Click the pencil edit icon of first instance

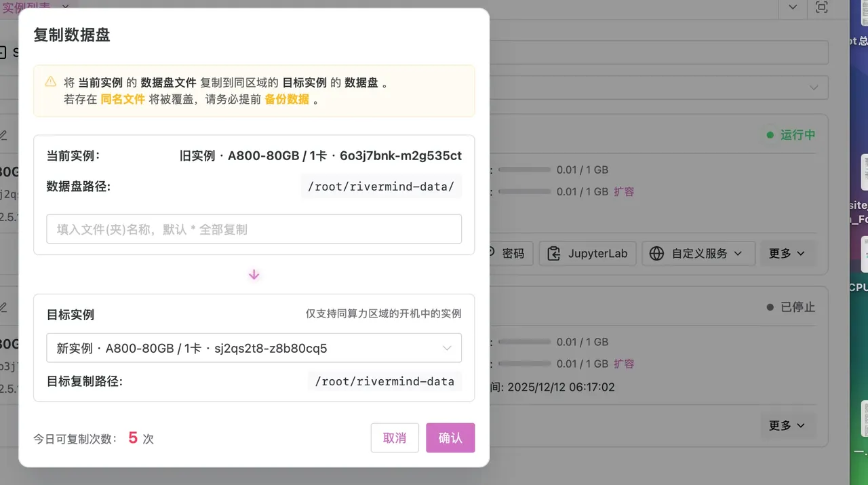pyautogui.click(x=3, y=135)
